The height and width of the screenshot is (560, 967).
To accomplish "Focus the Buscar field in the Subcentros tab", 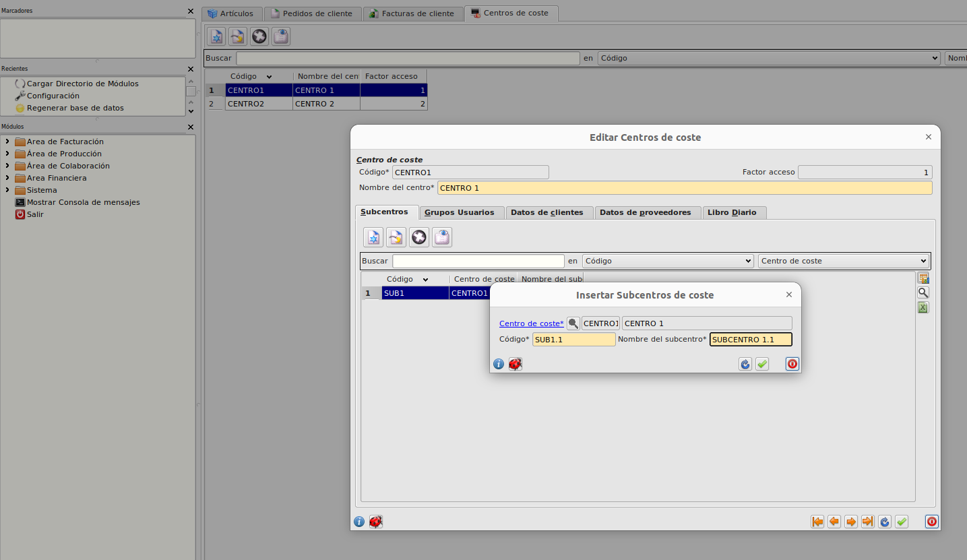I will pyautogui.click(x=478, y=261).
